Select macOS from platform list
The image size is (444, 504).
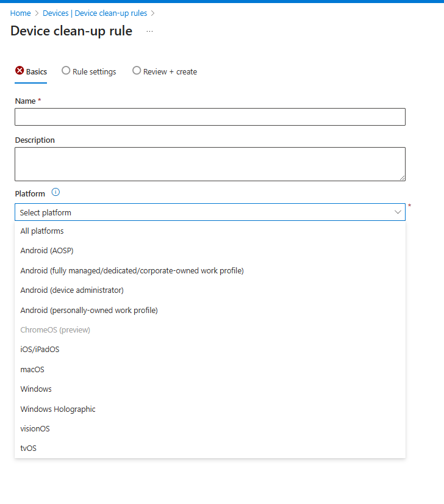click(x=32, y=370)
